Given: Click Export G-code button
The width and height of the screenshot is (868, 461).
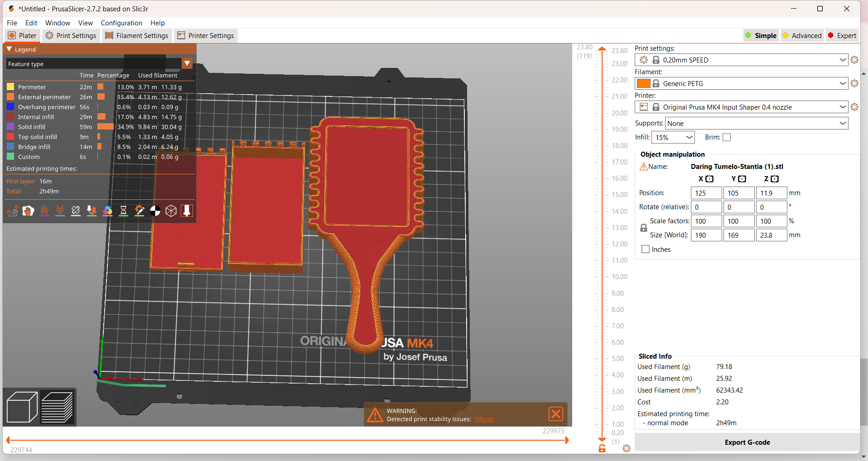Looking at the screenshot, I should (x=747, y=442).
